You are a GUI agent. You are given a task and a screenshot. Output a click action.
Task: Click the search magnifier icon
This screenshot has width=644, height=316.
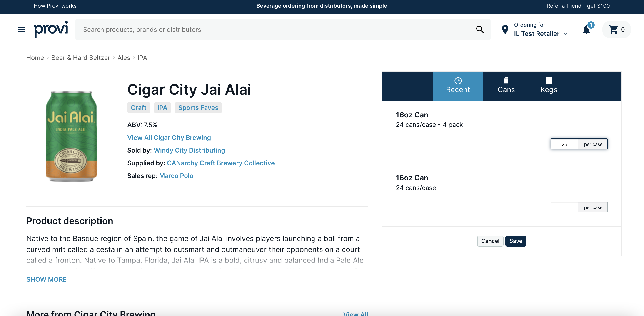pos(480,30)
